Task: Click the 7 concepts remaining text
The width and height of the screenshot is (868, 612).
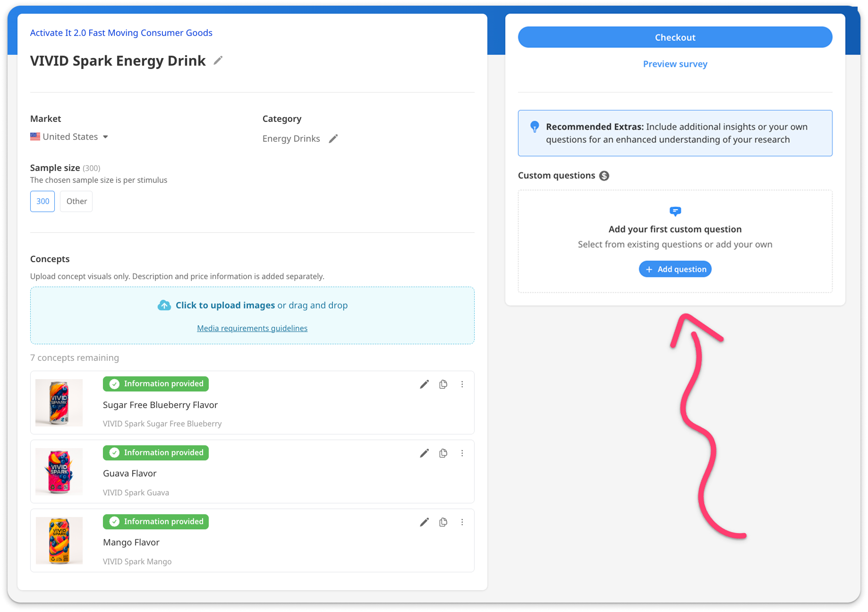Action: 75,357
